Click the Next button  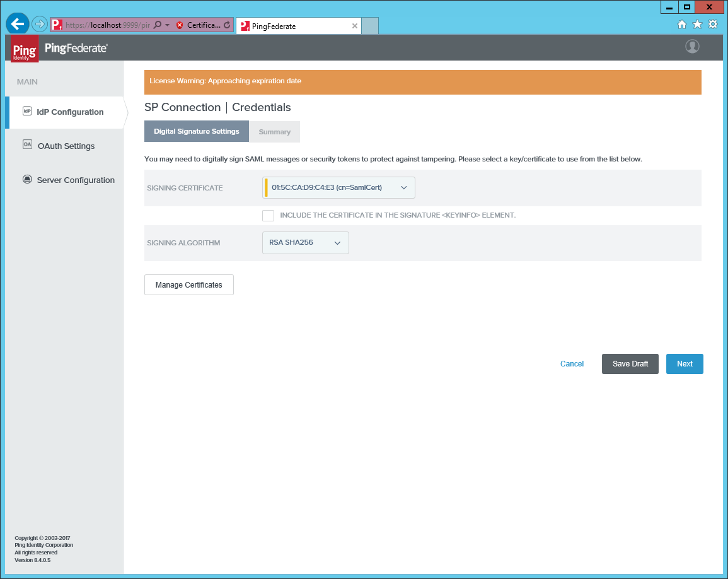[x=685, y=364]
